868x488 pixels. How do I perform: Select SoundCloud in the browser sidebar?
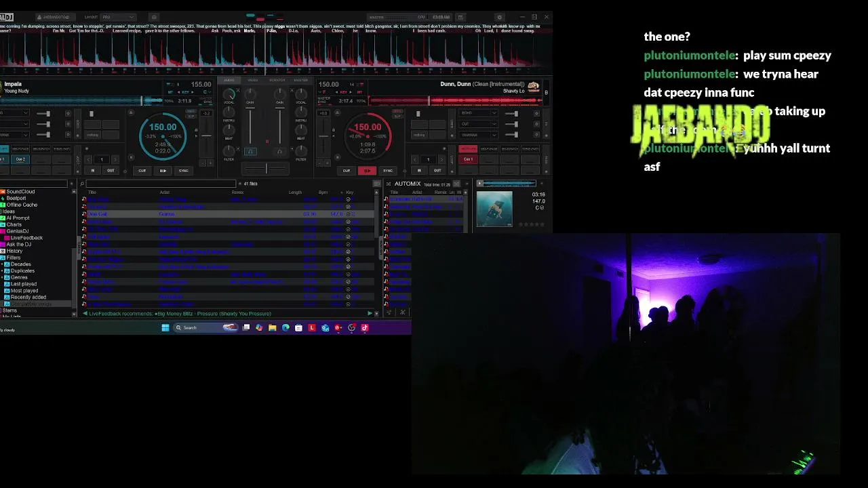click(x=20, y=192)
